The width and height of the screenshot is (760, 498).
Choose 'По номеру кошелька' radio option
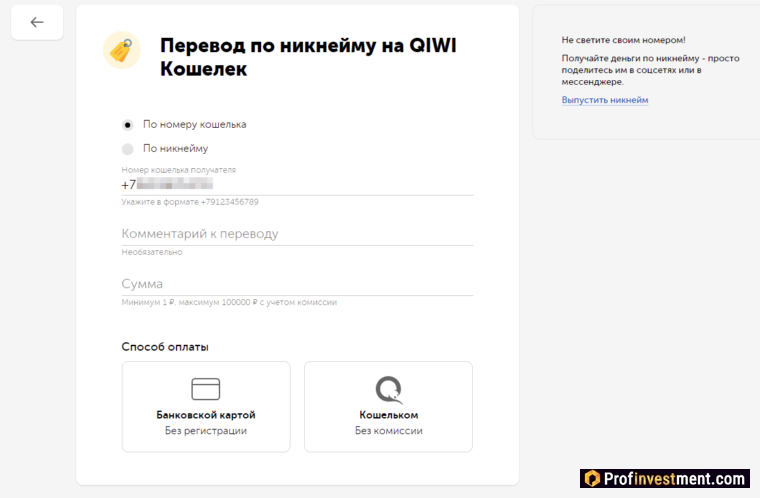(127, 125)
